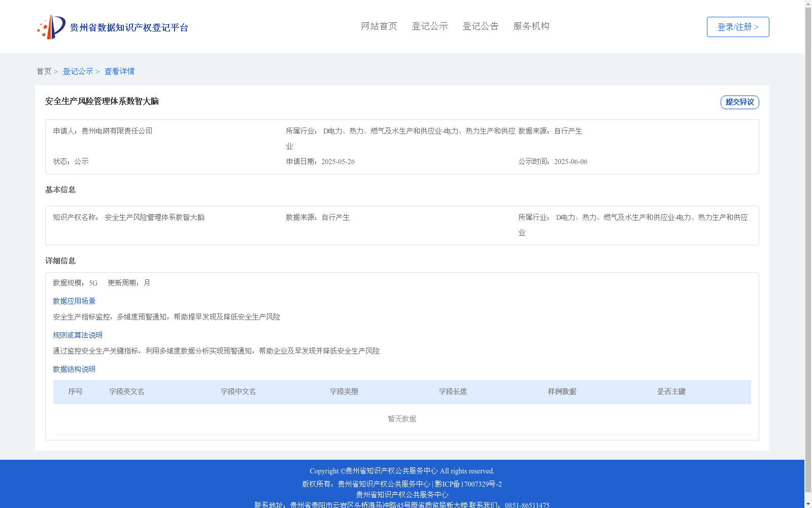Click 数据应用场景 heading
812x508 pixels.
click(74, 301)
